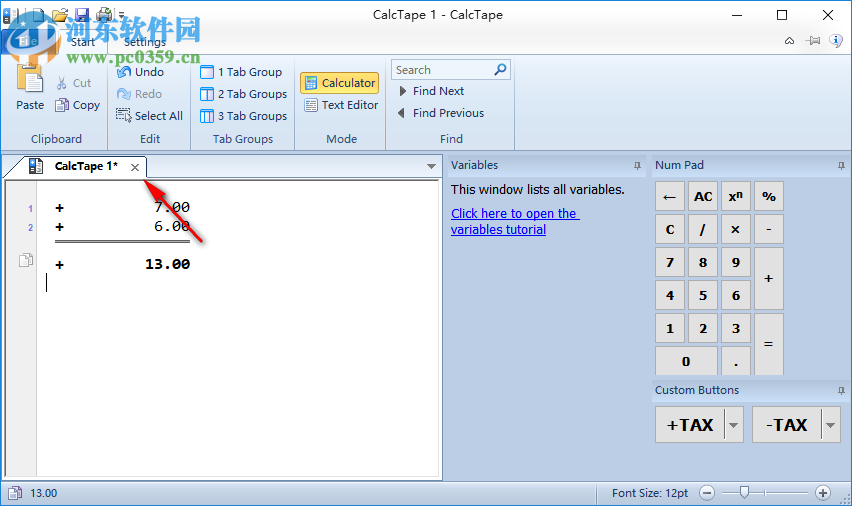This screenshot has width=852, height=506.
Task: Click digit 5 on Num Pad
Action: pyautogui.click(x=703, y=296)
